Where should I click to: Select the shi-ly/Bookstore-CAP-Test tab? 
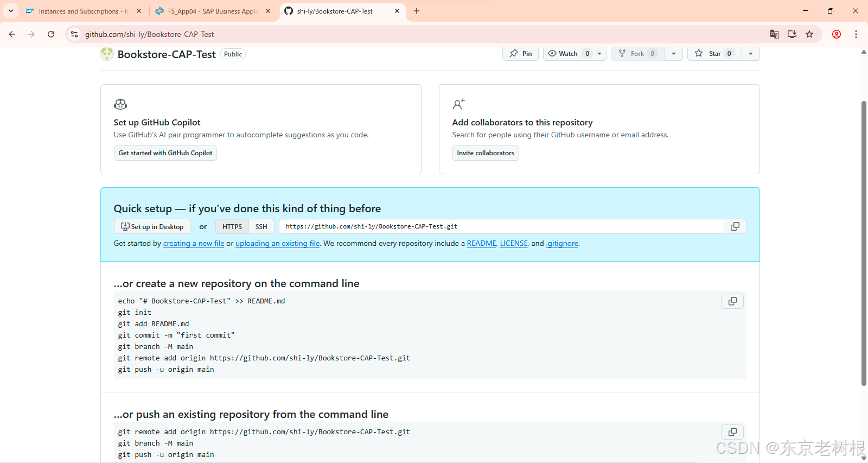tap(343, 11)
